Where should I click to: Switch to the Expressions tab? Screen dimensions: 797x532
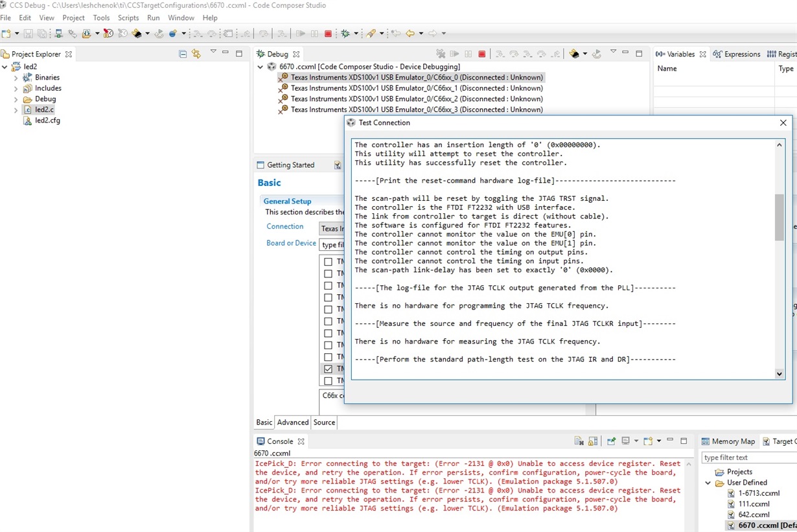(737, 54)
